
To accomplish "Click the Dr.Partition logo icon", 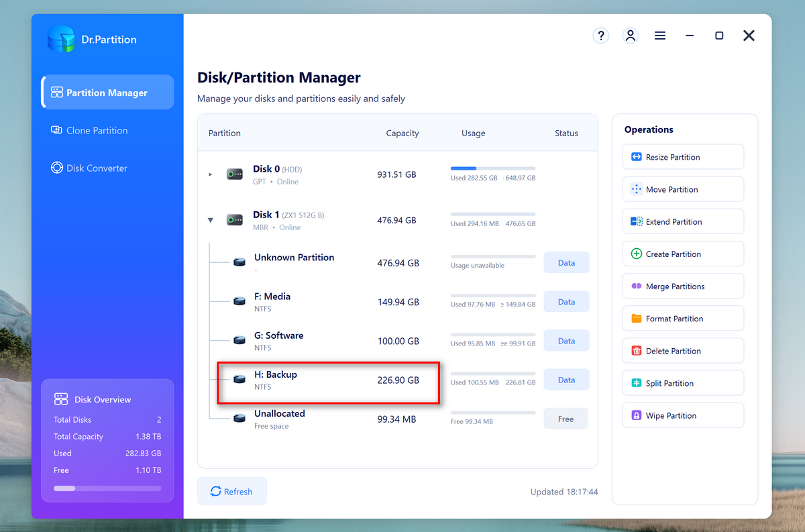I will [x=61, y=40].
